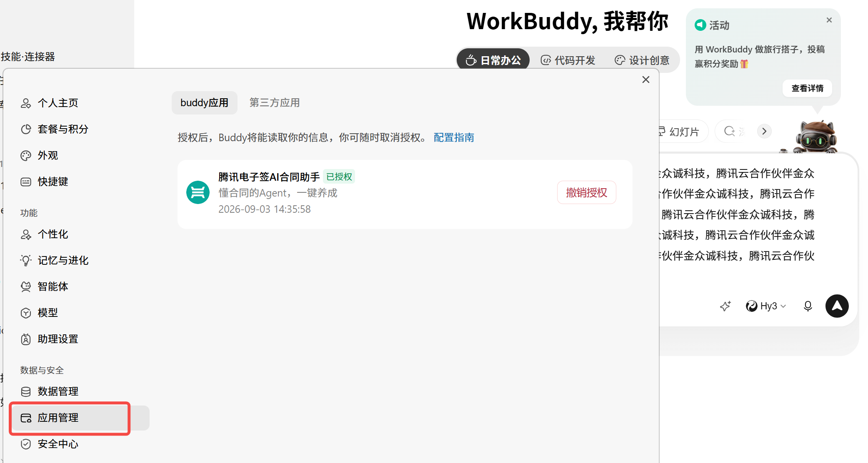Screen dimensions: 868x463
Task: Show more suggestion chips with right chevron
Action: pyautogui.click(x=764, y=132)
